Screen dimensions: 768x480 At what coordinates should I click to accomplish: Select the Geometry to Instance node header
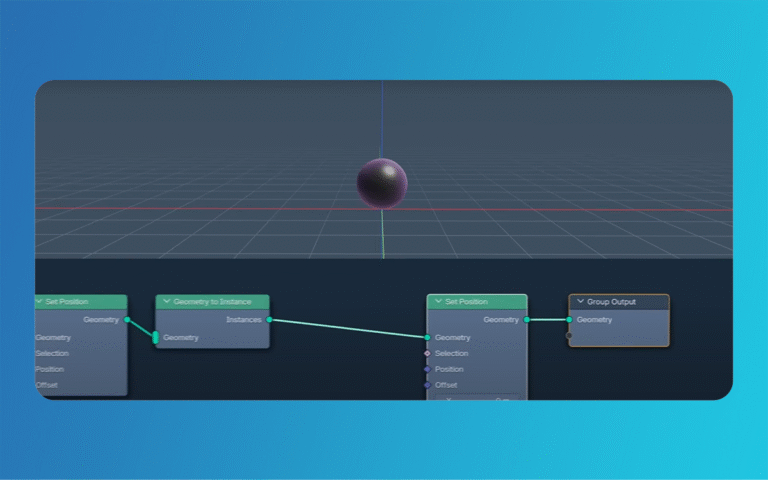tap(213, 302)
